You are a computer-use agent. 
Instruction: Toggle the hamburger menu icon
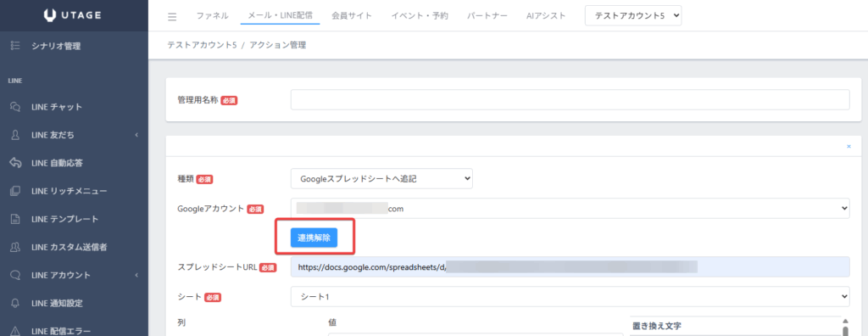[172, 16]
